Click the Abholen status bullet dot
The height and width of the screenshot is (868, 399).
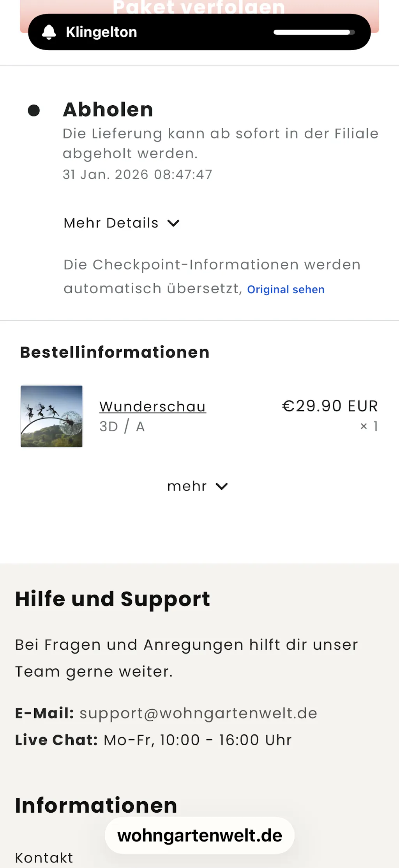click(34, 110)
